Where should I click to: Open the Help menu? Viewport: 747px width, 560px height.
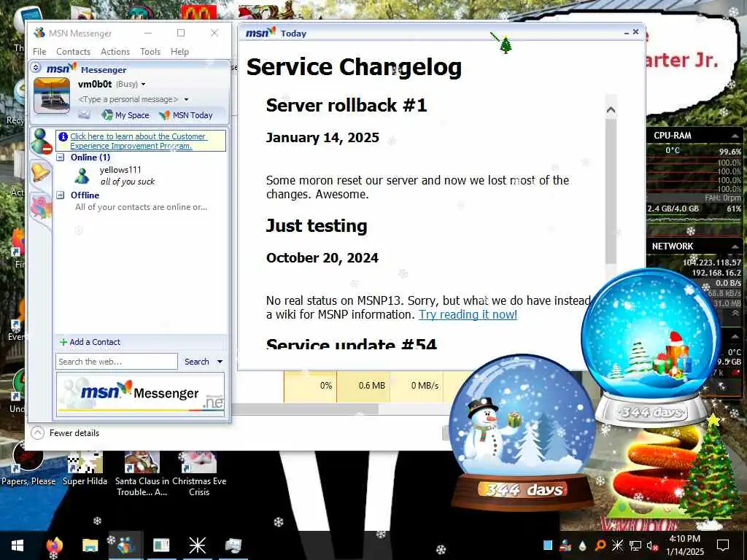(x=179, y=52)
